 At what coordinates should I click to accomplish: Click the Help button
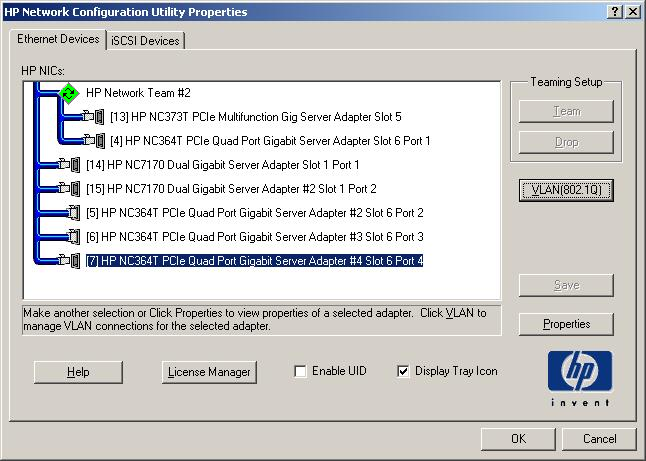[78, 372]
